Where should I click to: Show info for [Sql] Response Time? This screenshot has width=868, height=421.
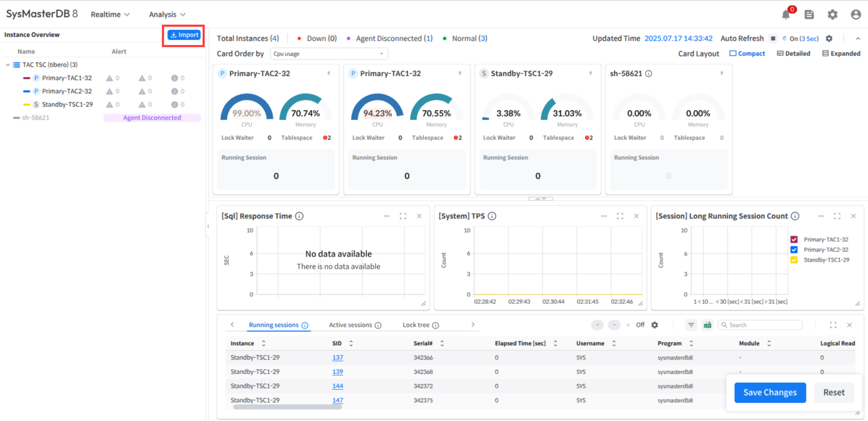pos(300,216)
